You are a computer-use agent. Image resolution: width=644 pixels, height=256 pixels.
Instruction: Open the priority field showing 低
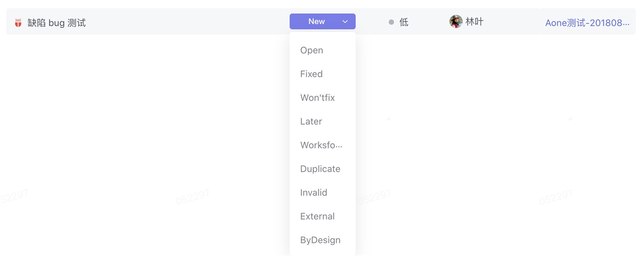coord(399,22)
